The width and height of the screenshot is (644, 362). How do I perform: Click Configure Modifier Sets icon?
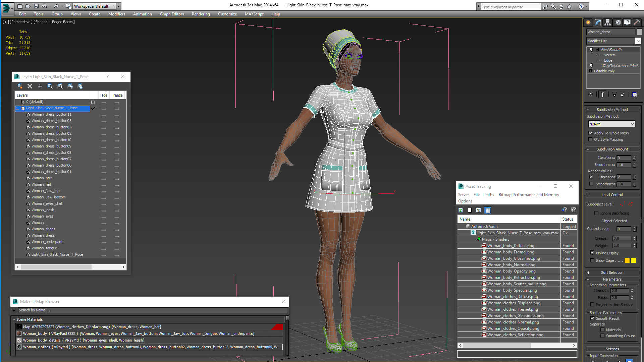tap(634, 95)
